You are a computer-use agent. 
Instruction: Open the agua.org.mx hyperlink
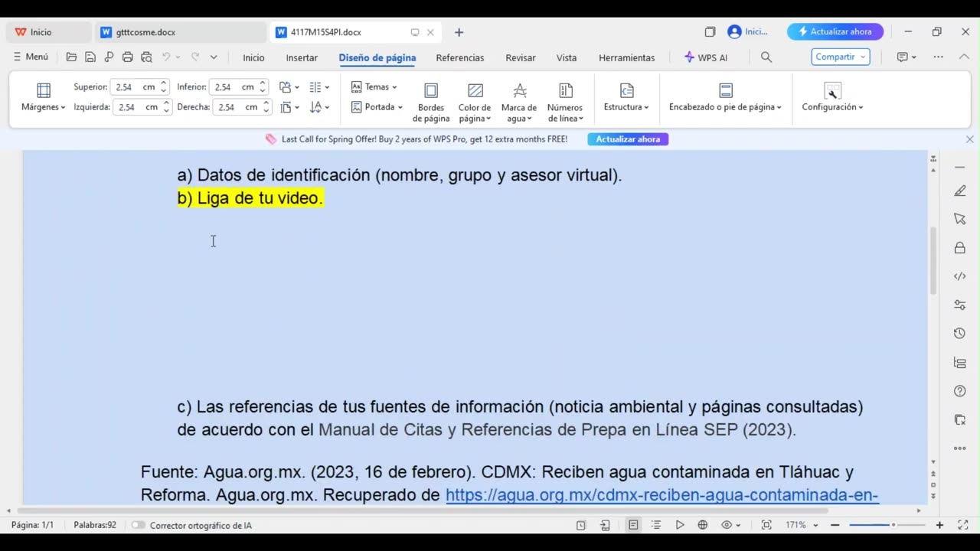pos(661,495)
